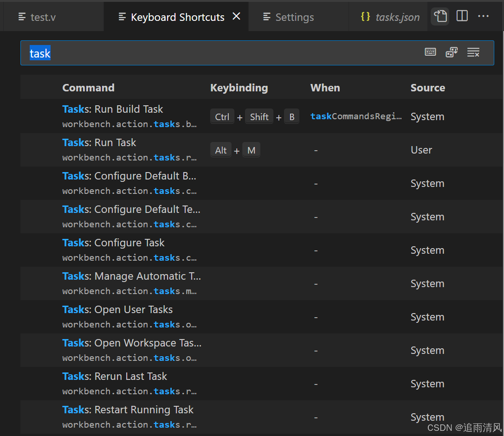
Task: Click the file icon on the test.v tab
Action: (x=22, y=16)
